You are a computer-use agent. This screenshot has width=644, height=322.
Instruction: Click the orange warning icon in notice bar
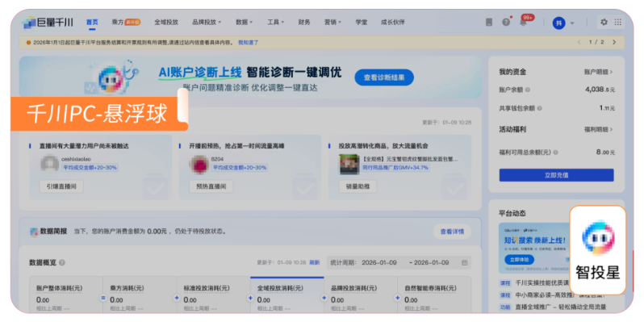(x=28, y=42)
